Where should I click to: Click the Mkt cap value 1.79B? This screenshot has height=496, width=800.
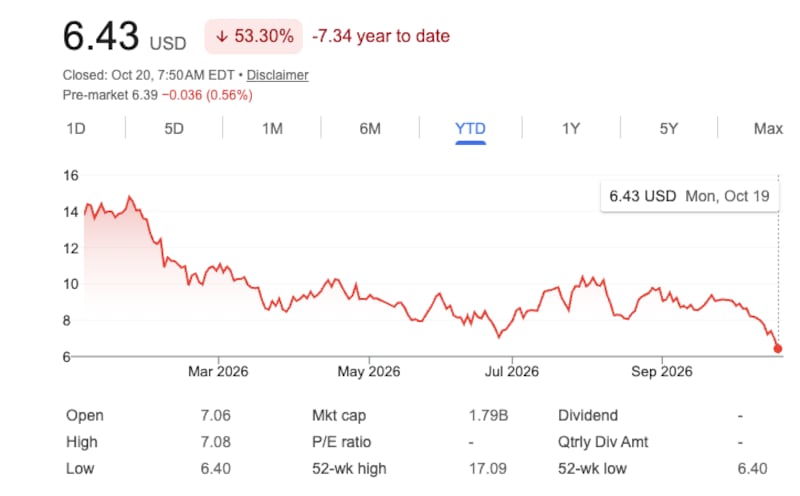[x=488, y=415]
